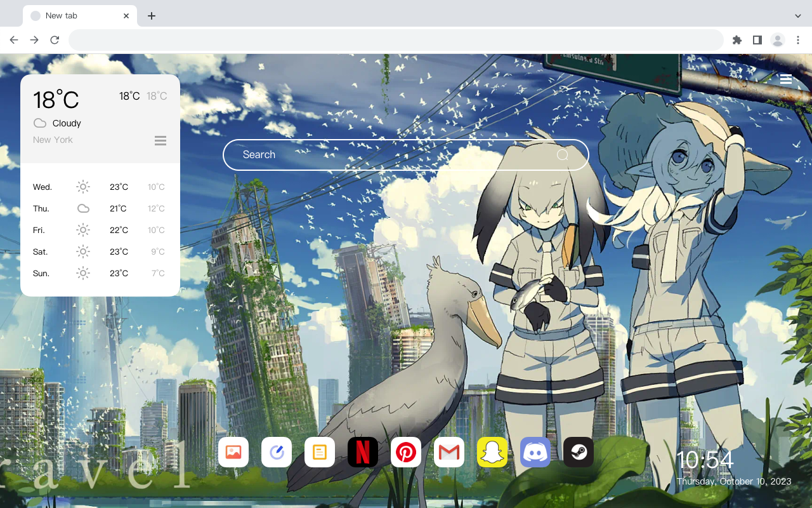This screenshot has width=812, height=508.
Task: Click the 12°C low for Thursday
Action: pos(156,208)
